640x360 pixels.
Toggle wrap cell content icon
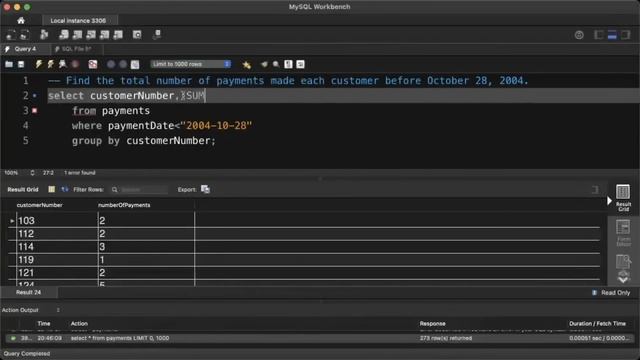64,189
